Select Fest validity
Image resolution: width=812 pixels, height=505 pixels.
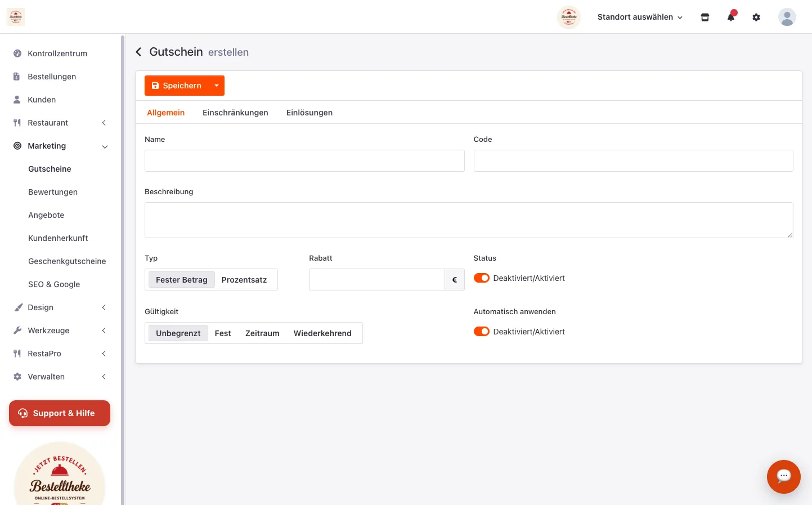tap(223, 333)
